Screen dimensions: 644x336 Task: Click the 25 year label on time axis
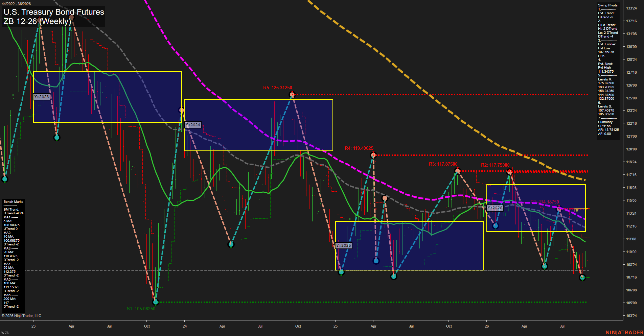[336, 326]
